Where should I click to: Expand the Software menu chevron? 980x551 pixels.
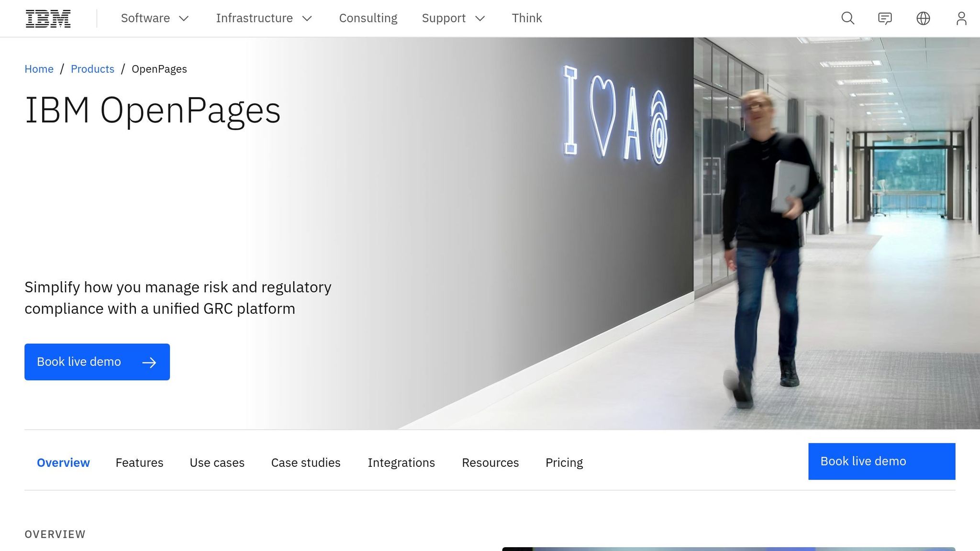(x=184, y=19)
